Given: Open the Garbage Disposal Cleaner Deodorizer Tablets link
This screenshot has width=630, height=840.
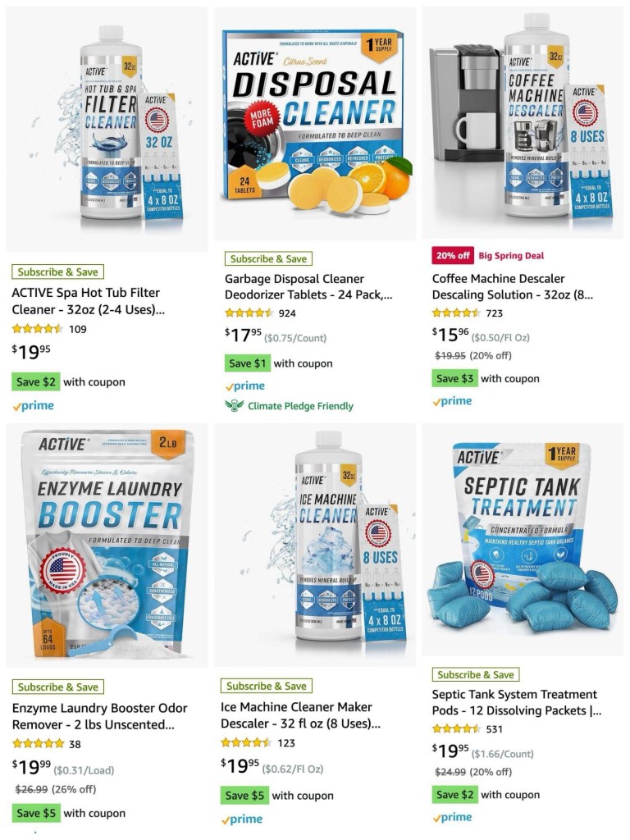Looking at the screenshot, I should tap(308, 286).
